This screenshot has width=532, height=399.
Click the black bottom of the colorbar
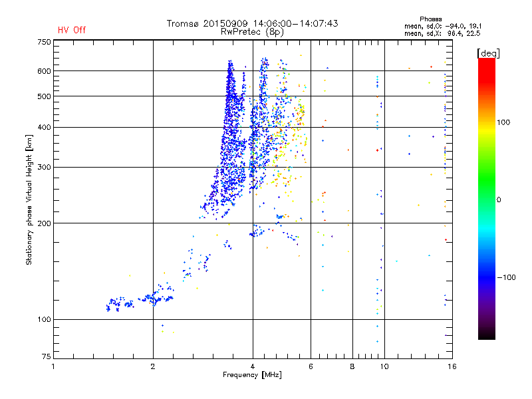pos(487,334)
